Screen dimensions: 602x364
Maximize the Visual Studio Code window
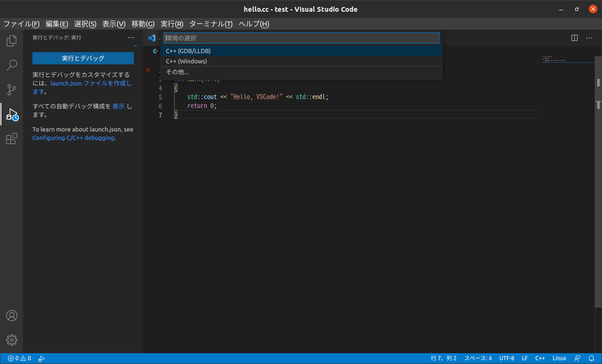[x=577, y=9]
